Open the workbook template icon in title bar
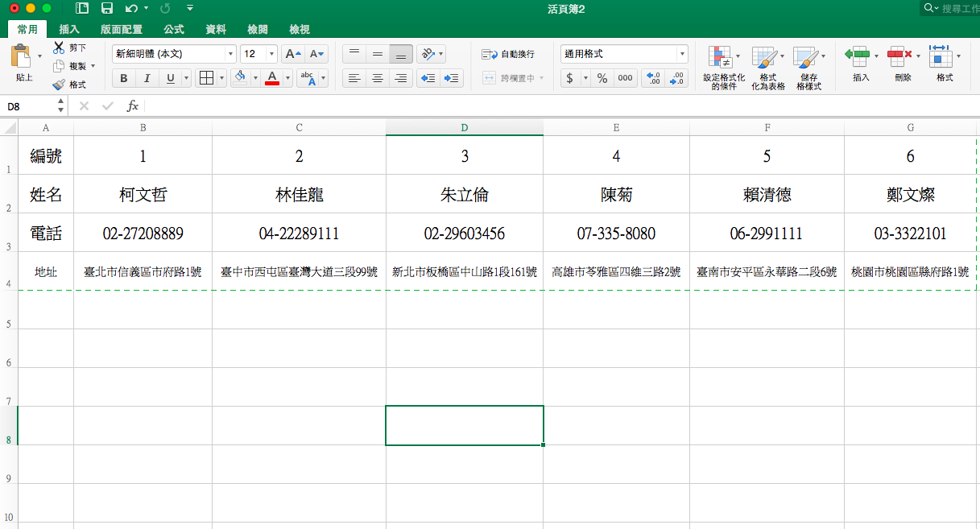The width and height of the screenshot is (980, 529). point(82,8)
